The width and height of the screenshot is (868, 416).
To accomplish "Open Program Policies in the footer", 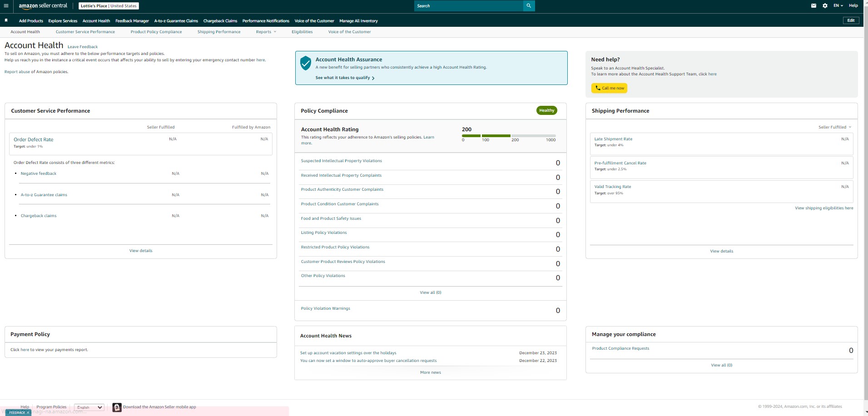I will pos(51,407).
